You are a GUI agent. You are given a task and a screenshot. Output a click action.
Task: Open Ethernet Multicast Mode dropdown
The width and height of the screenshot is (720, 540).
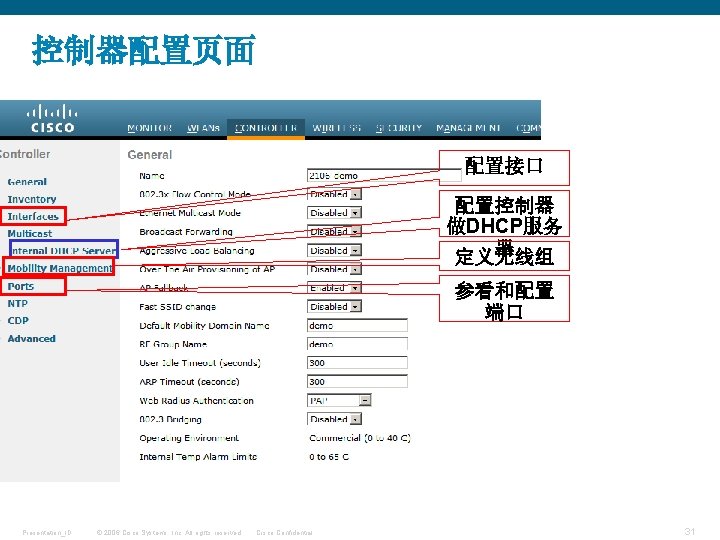click(334, 213)
